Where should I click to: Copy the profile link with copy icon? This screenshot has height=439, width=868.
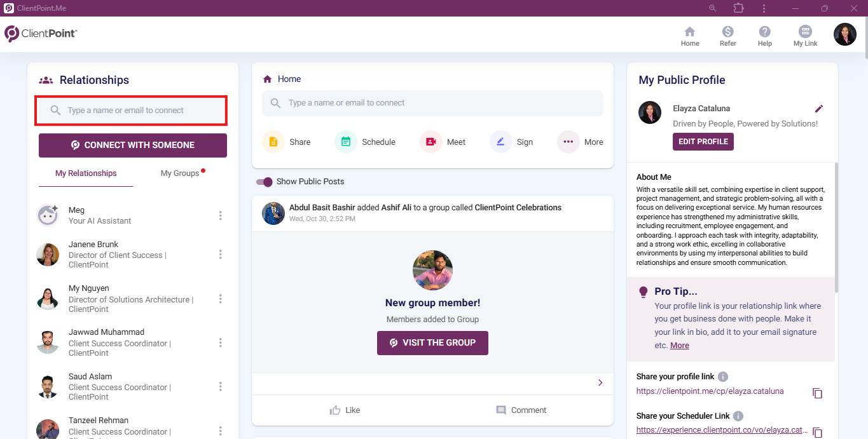point(818,393)
